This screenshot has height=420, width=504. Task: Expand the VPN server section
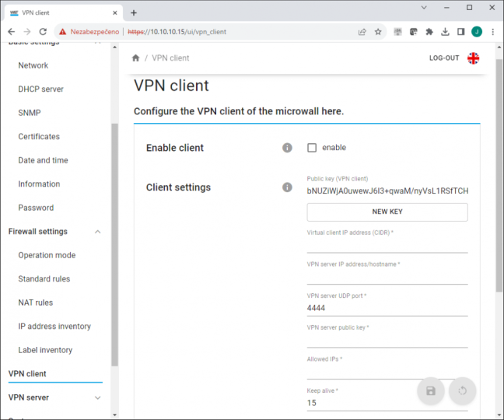click(x=98, y=397)
